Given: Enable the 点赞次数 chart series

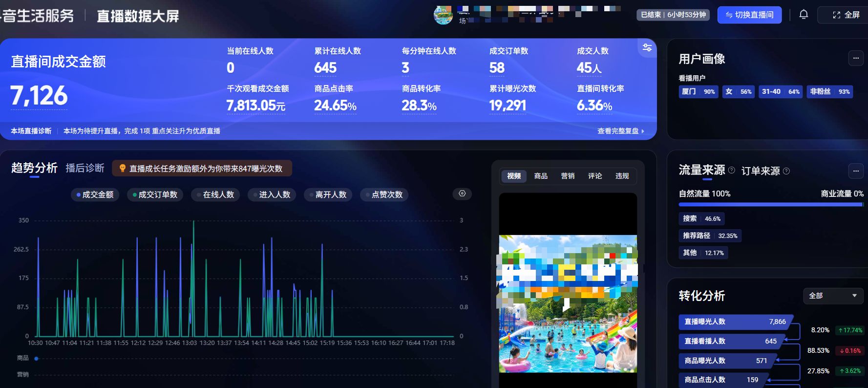Looking at the screenshot, I should point(384,194).
